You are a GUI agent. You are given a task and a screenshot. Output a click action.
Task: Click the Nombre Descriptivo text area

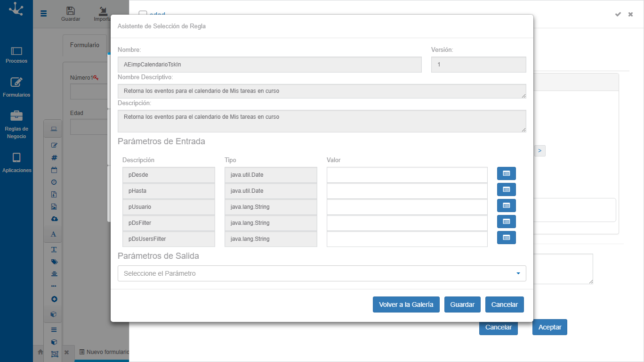tap(322, 91)
